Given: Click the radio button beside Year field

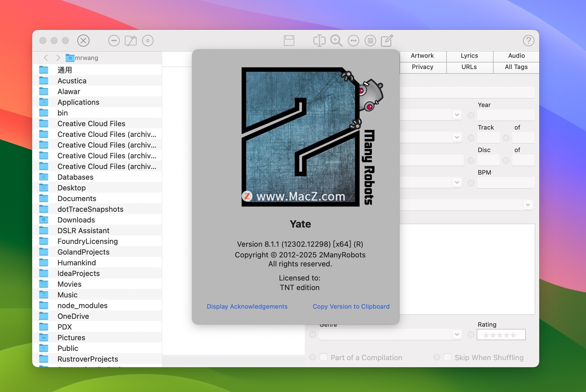Looking at the screenshot, I should [x=471, y=115].
